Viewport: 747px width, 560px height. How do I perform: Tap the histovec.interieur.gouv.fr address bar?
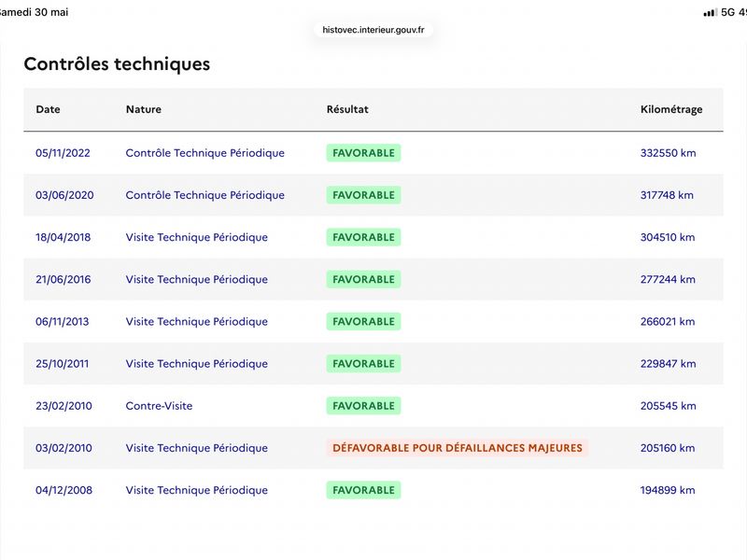[373, 30]
